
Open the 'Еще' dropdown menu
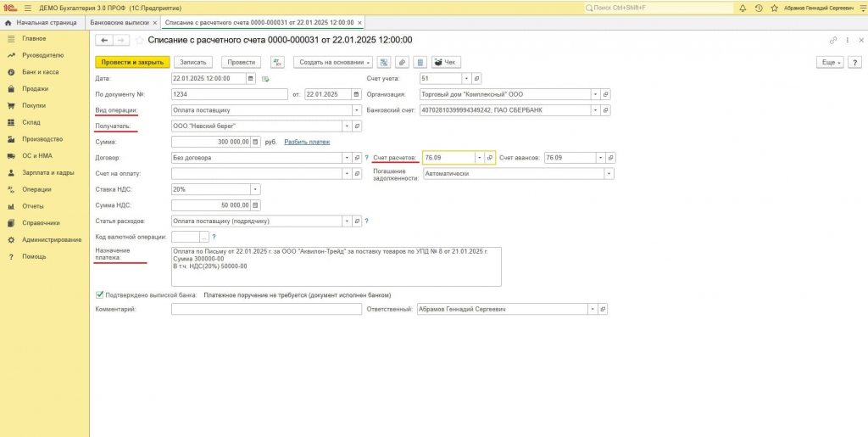(831, 63)
